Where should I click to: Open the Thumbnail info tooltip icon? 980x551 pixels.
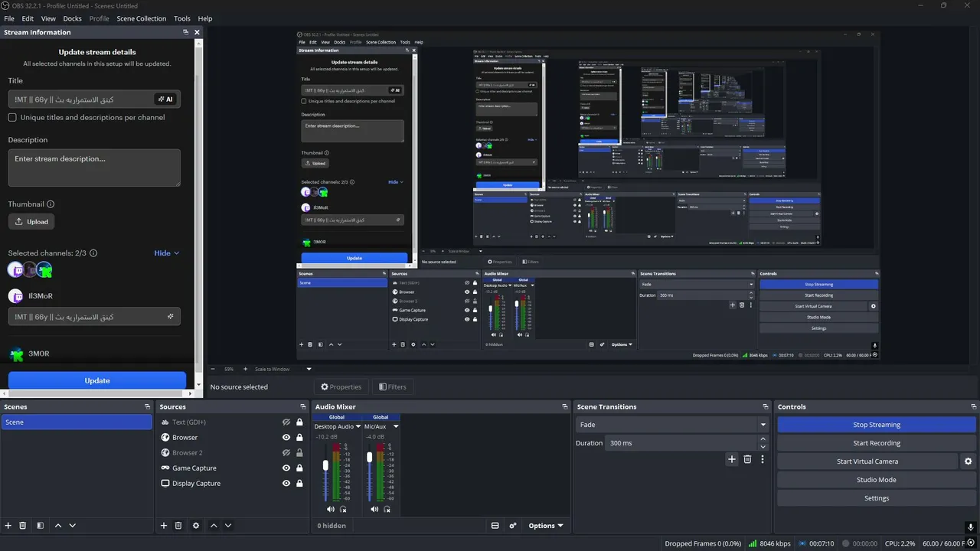click(x=51, y=204)
